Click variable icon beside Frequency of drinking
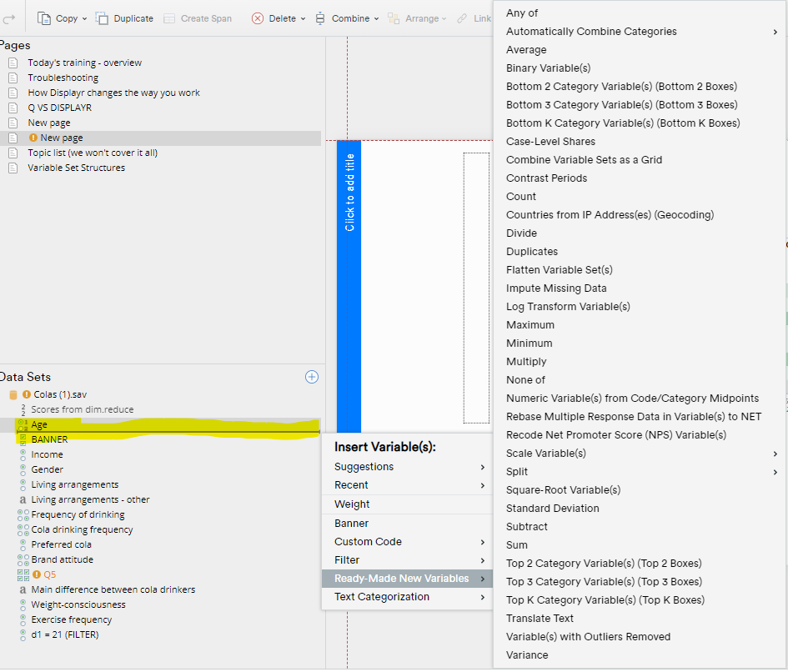Image resolution: width=788 pixels, height=672 pixels. click(23, 514)
